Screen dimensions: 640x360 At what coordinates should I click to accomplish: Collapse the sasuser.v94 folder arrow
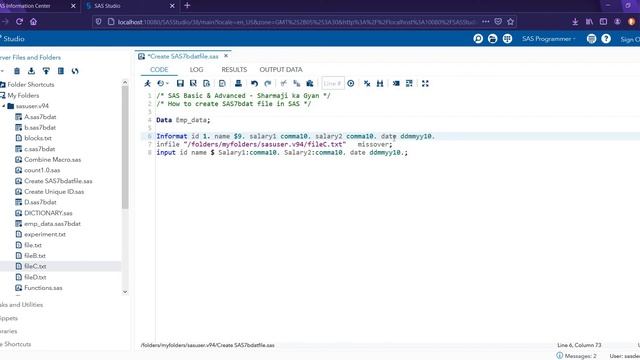tap(4, 106)
